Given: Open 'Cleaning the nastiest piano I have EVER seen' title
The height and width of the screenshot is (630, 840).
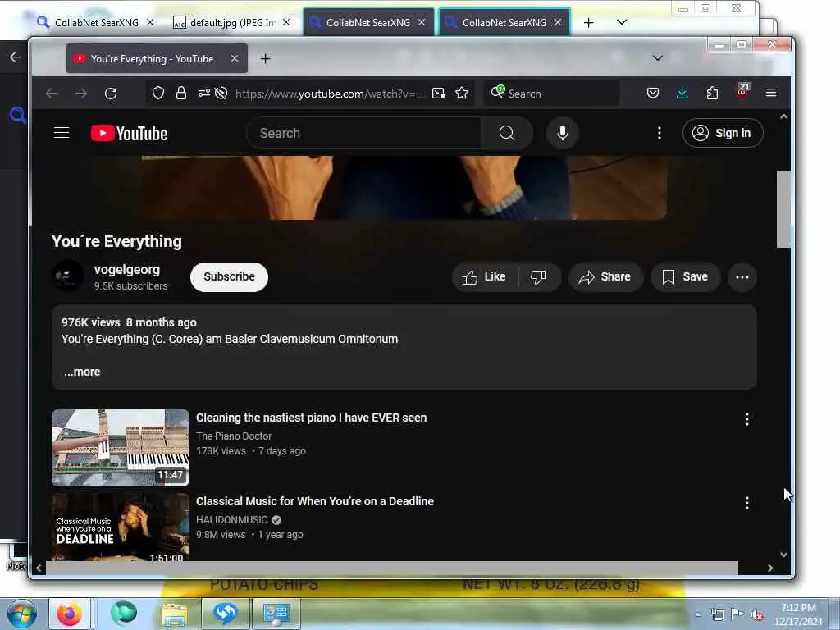Looking at the screenshot, I should (x=311, y=418).
